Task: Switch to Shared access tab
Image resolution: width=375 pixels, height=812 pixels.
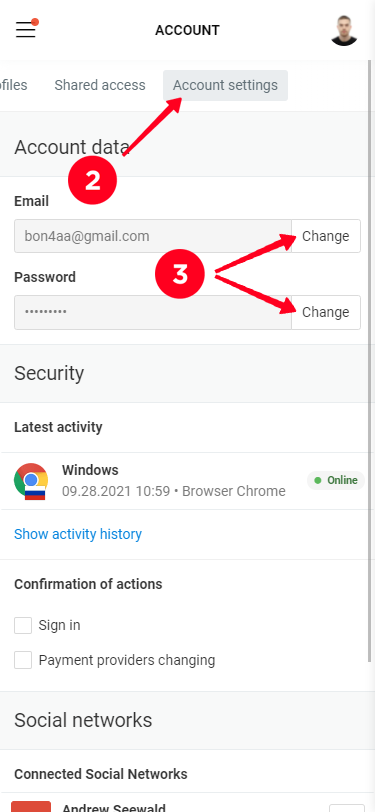Action: (x=100, y=85)
